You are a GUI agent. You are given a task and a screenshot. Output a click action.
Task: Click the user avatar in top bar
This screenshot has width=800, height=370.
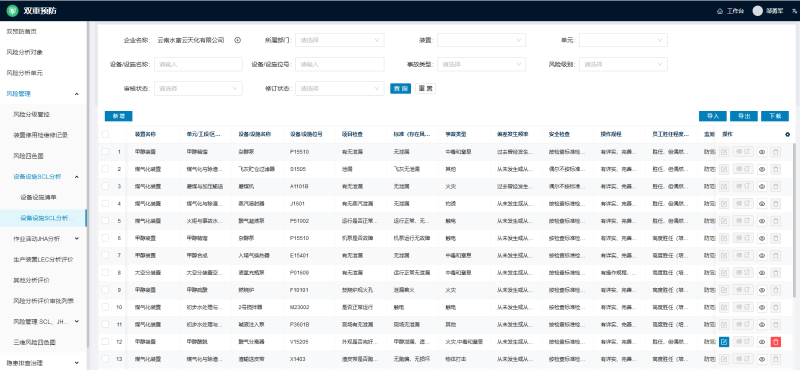point(758,11)
